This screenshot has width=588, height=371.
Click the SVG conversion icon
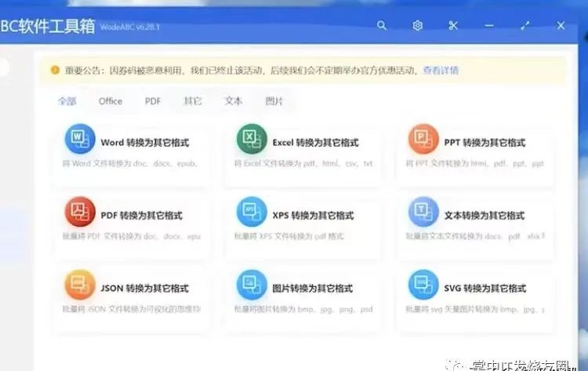pos(423,285)
